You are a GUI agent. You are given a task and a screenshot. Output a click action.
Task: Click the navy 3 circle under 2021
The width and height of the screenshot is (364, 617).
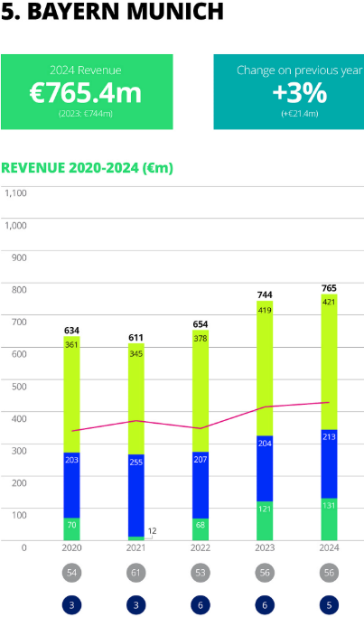coord(135,604)
